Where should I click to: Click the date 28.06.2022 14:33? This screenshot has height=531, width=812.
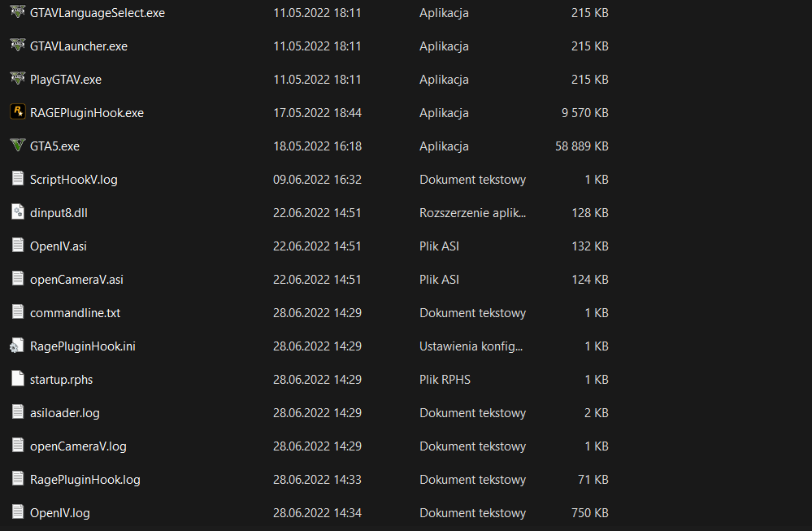(318, 480)
